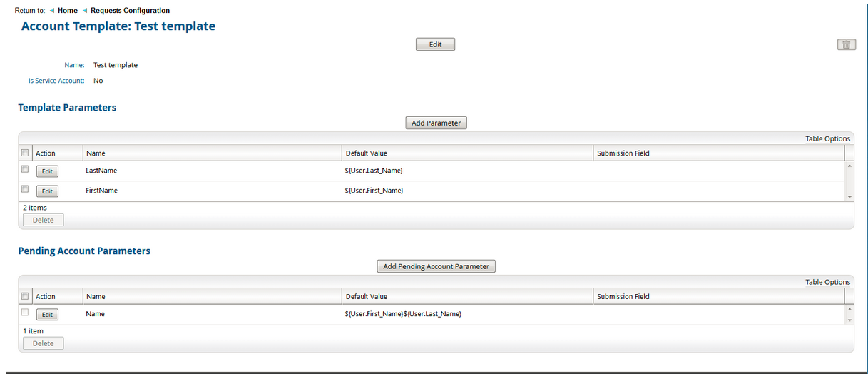Open Table Options for Pending Account Parameters
The height and width of the screenshot is (374, 868).
pos(827,282)
